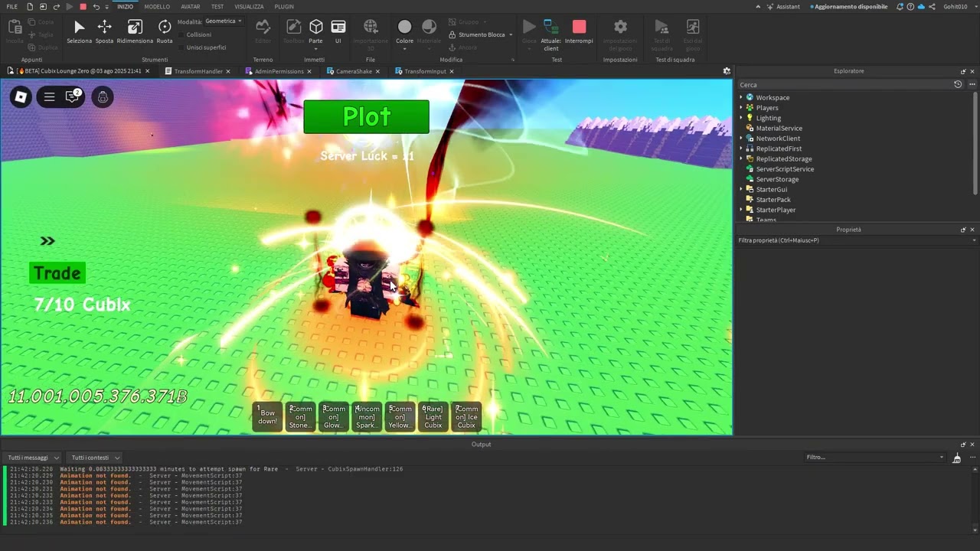Toggle the Collisioni checkbox
This screenshot has width=980, height=551.
coord(181,34)
